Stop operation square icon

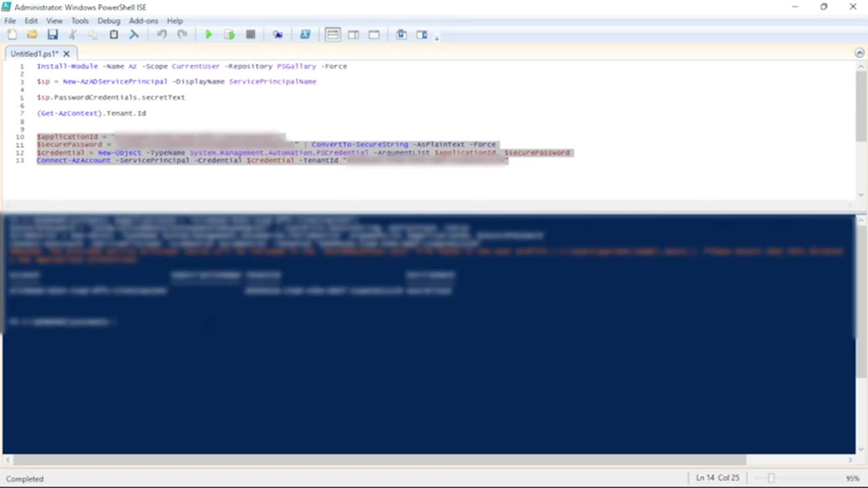(x=250, y=35)
